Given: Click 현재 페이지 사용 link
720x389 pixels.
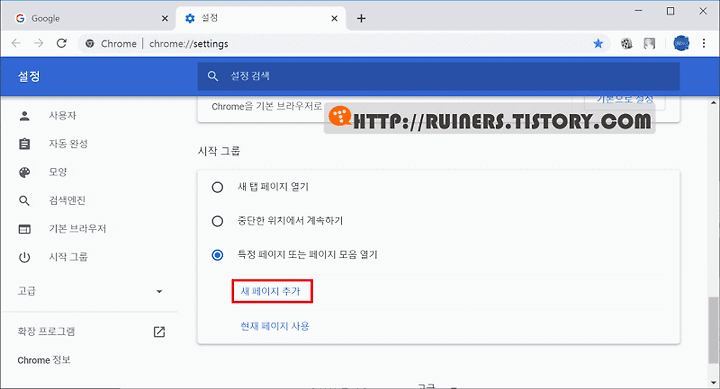Looking at the screenshot, I should click(275, 326).
